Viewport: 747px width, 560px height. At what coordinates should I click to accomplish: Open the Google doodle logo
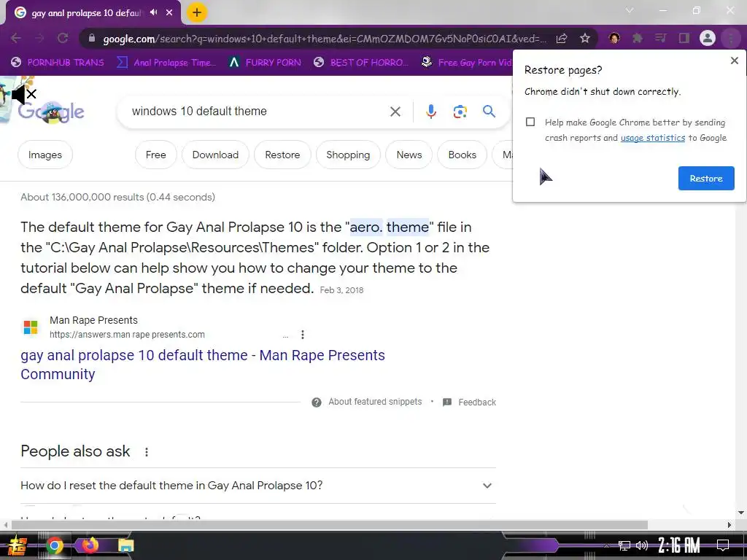tap(52, 112)
